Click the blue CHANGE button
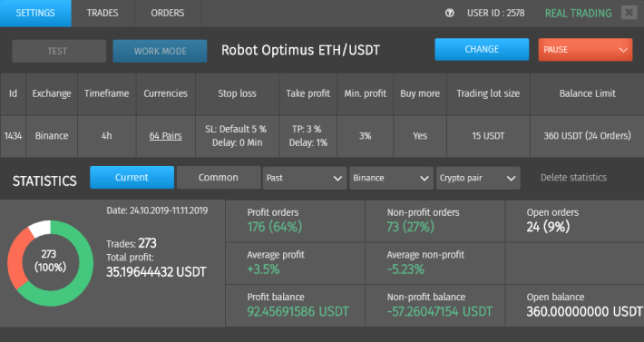 (x=482, y=49)
